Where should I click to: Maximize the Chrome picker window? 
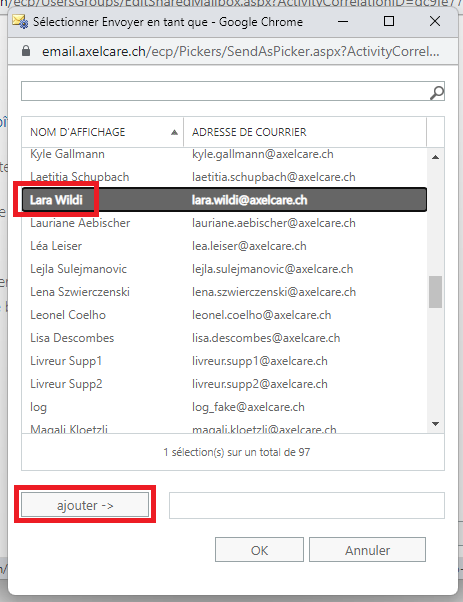pyautogui.click(x=389, y=21)
